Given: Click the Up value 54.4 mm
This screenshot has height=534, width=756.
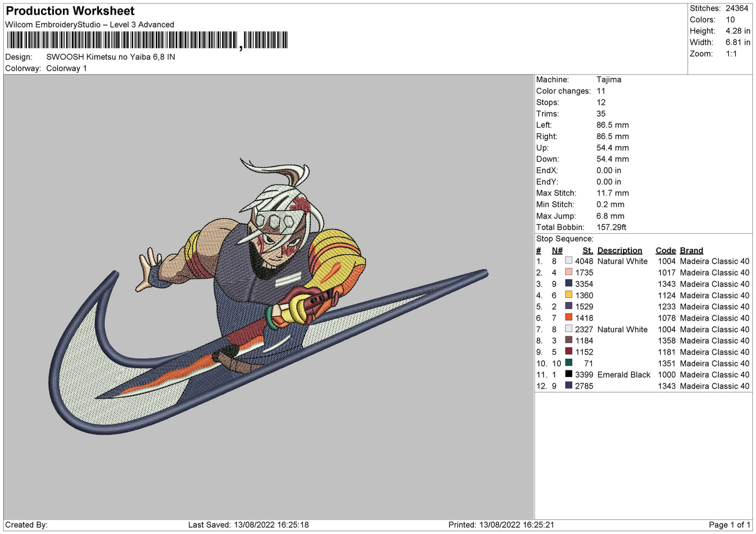Looking at the screenshot, I should pos(613,147).
